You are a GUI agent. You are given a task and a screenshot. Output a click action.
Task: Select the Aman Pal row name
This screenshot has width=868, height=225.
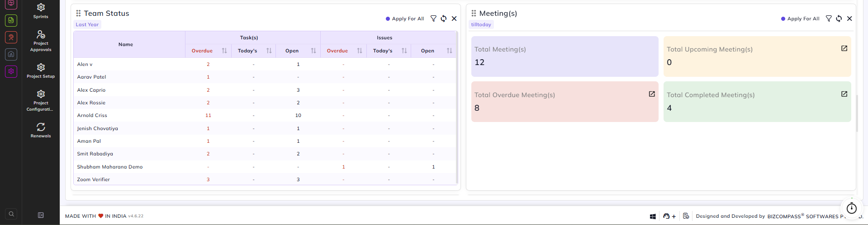tap(89, 141)
